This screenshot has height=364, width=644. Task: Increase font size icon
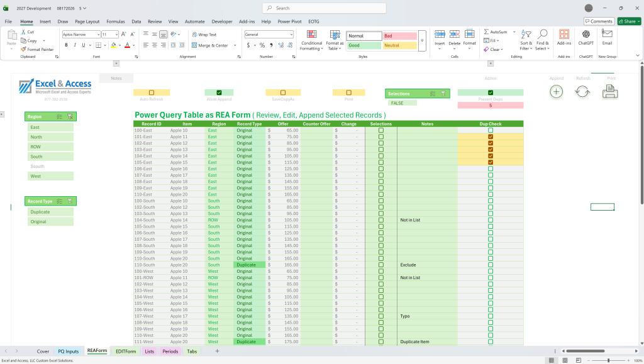pos(123,35)
